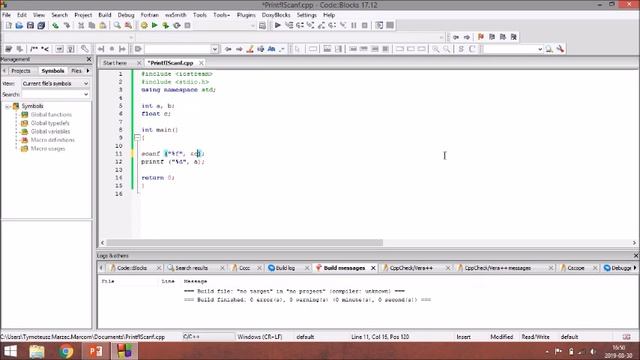Viewport: 640px width, 360px height.
Task: Open the Debug menu
Action: click(x=126, y=15)
